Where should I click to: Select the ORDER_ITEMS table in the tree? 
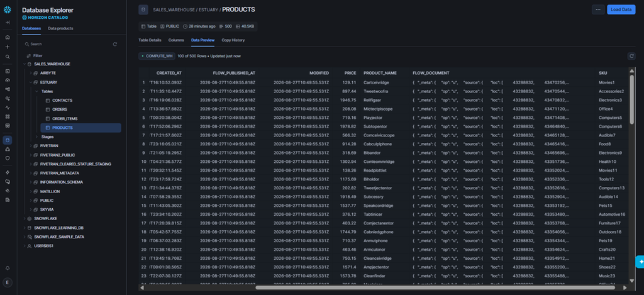[65, 119]
